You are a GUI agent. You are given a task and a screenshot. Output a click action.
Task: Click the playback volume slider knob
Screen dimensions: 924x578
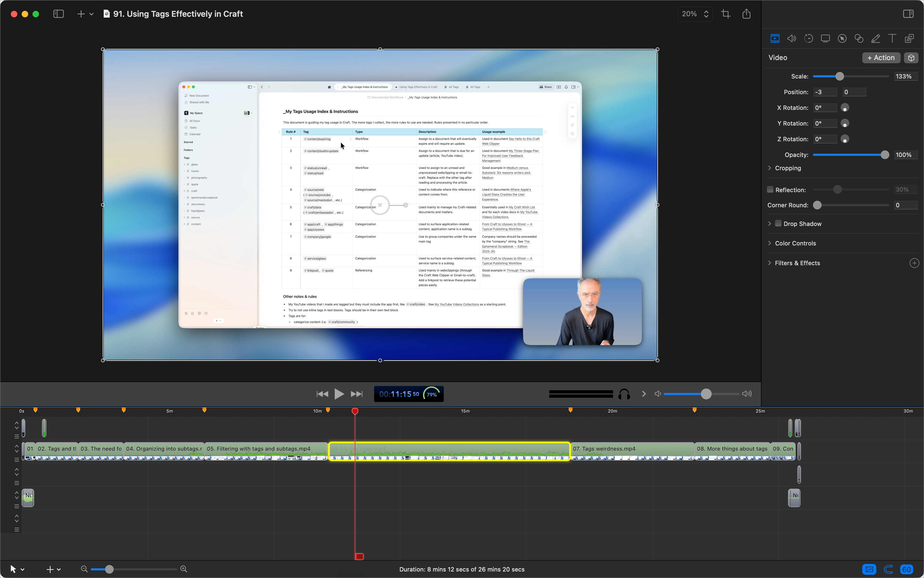pyautogui.click(x=706, y=394)
